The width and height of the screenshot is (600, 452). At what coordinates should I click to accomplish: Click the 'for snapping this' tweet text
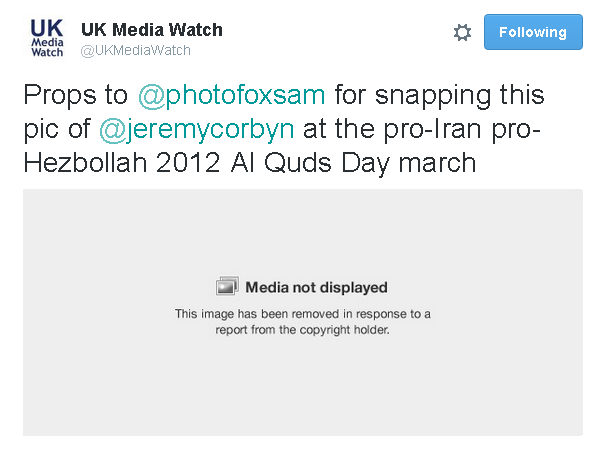pos(438,96)
